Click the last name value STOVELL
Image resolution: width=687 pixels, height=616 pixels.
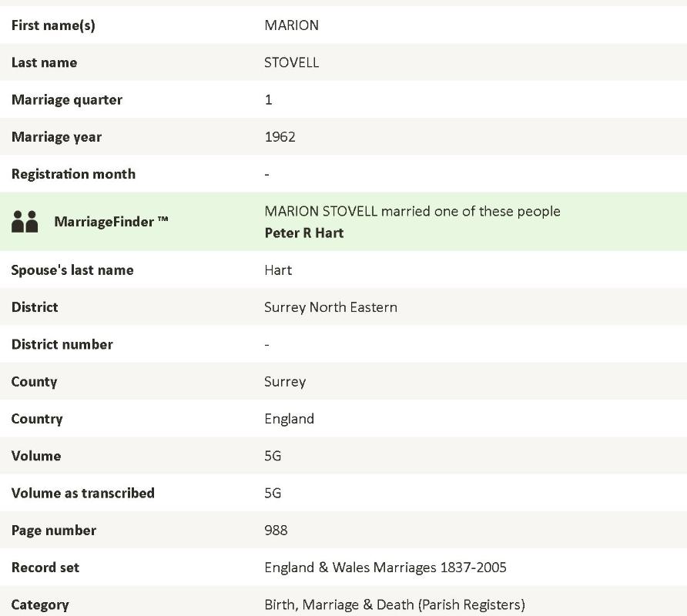(x=291, y=62)
